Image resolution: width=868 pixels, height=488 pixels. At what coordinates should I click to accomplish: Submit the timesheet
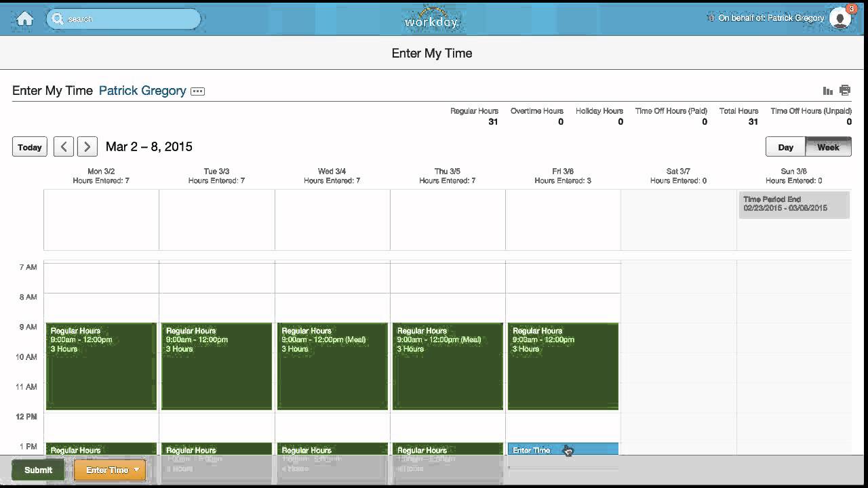click(38, 470)
